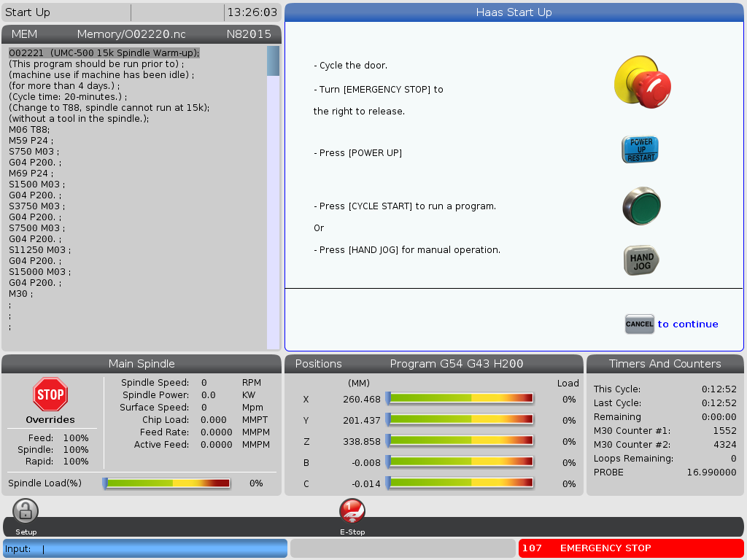Image resolution: width=747 pixels, height=560 pixels.
Task: Click the Last Cycle timer value
Action: tap(719, 402)
